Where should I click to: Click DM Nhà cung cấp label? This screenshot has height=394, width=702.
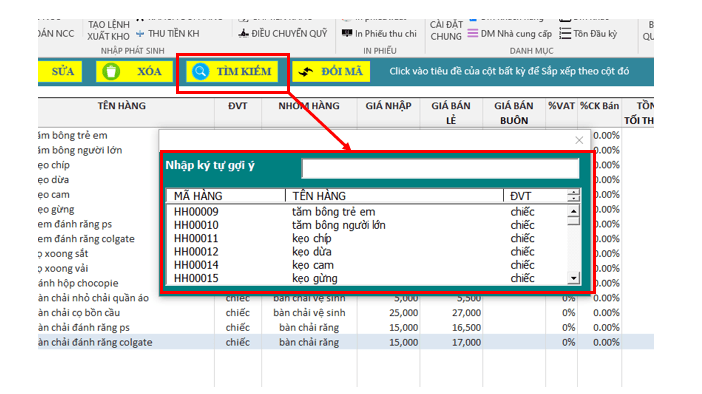[516, 34]
